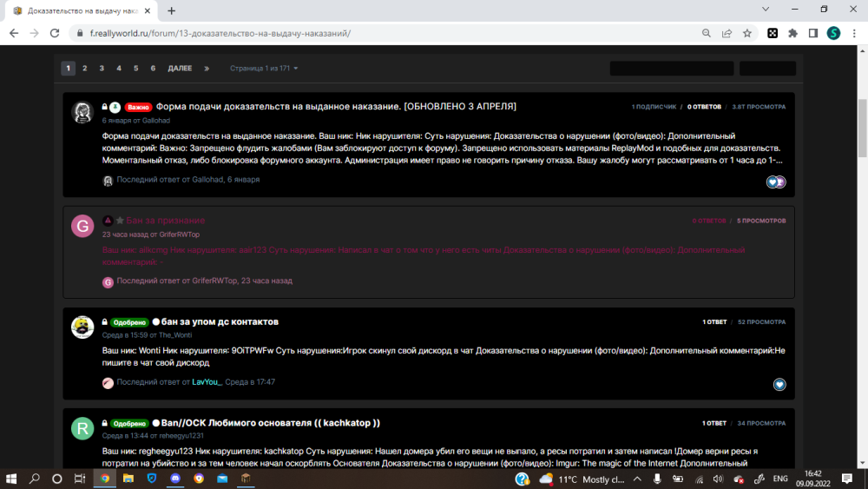Open the Extensions puzzle icon

click(x=792, y=33)
